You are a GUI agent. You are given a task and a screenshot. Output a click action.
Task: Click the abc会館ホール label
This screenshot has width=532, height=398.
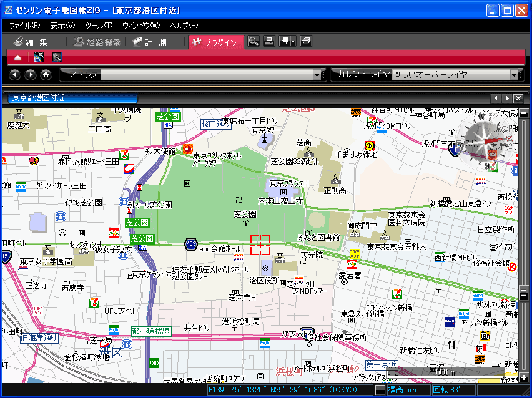click(220, 249)
